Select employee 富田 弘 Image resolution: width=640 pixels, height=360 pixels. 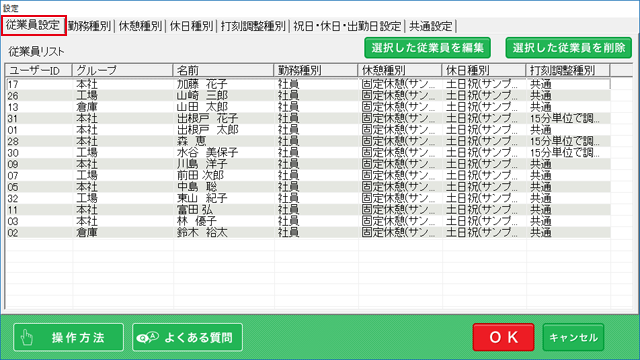pos(195,210)
